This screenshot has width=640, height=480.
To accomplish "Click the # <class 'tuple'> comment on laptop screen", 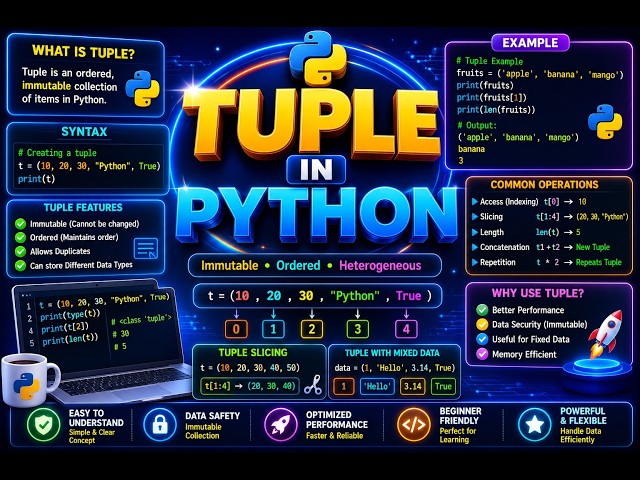I will click(141, 320).
